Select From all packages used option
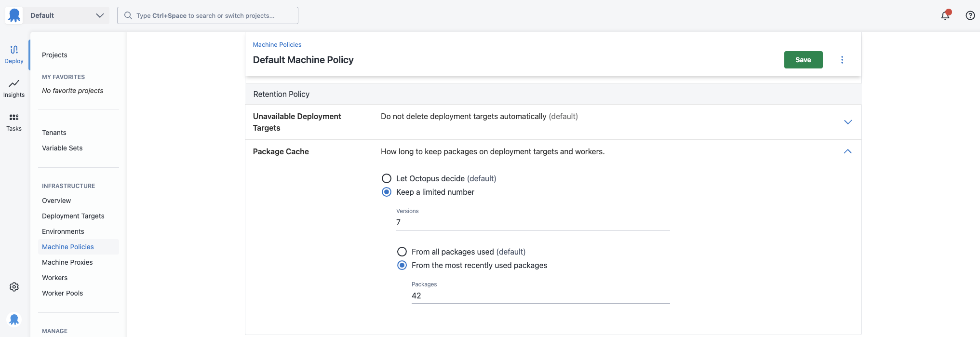The width and height of the screenshot is (980, 337). tap(402, 252)
